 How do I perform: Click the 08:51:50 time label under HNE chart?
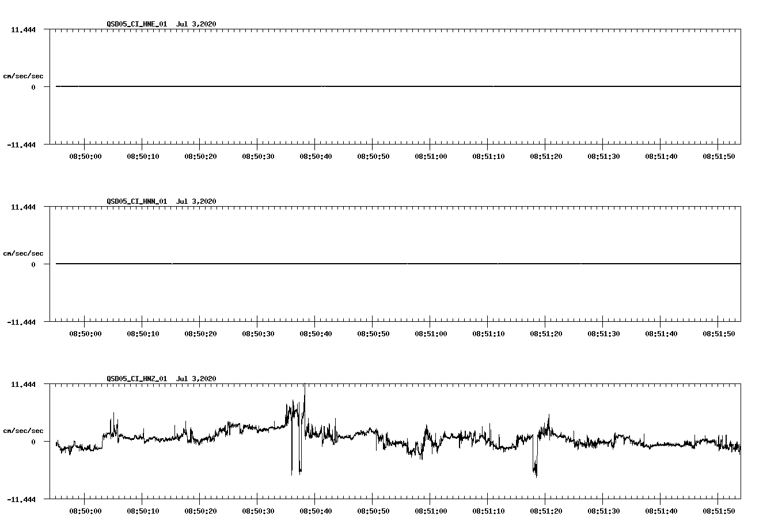719,157
